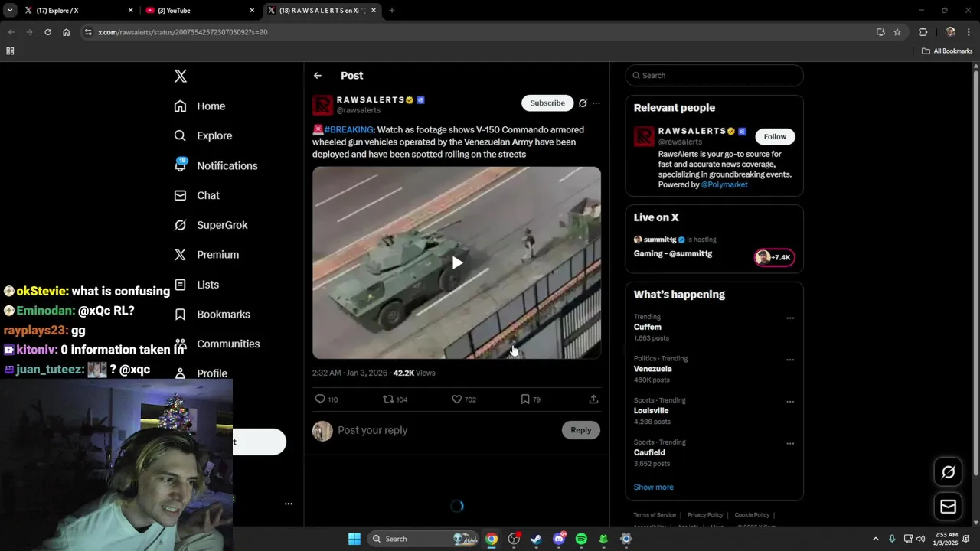Screen dimensions: 980x551
Task: Open the apps grid in bookmarks bar
Action: pos(10,51)
